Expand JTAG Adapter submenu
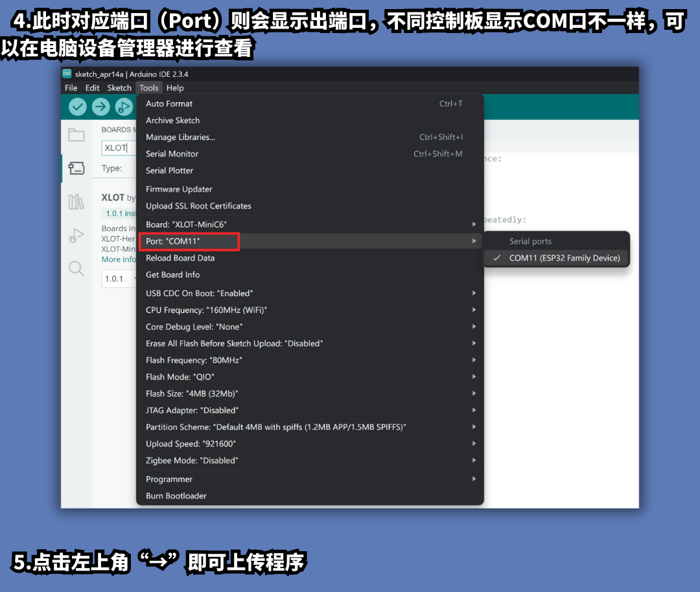This screenshot has width=700, height=592. pyautogui.click(x=310, y=411)
